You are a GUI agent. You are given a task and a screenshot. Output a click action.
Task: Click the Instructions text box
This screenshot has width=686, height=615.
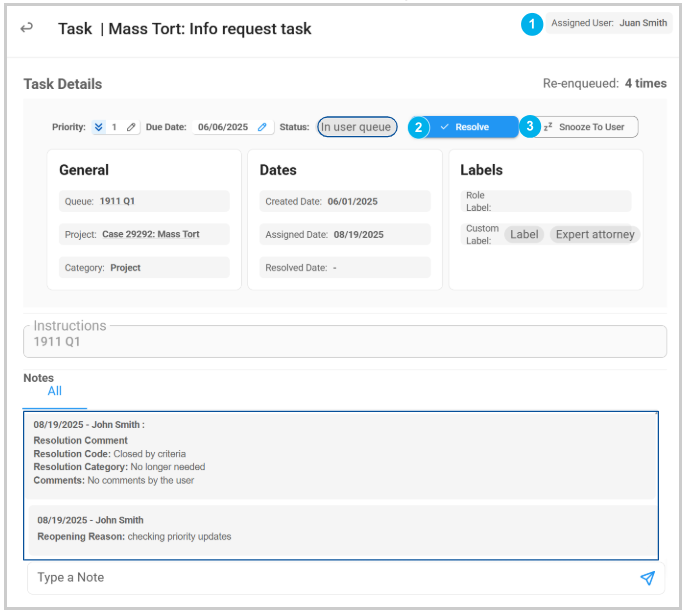pyautogui.click(x=344, y=341)
